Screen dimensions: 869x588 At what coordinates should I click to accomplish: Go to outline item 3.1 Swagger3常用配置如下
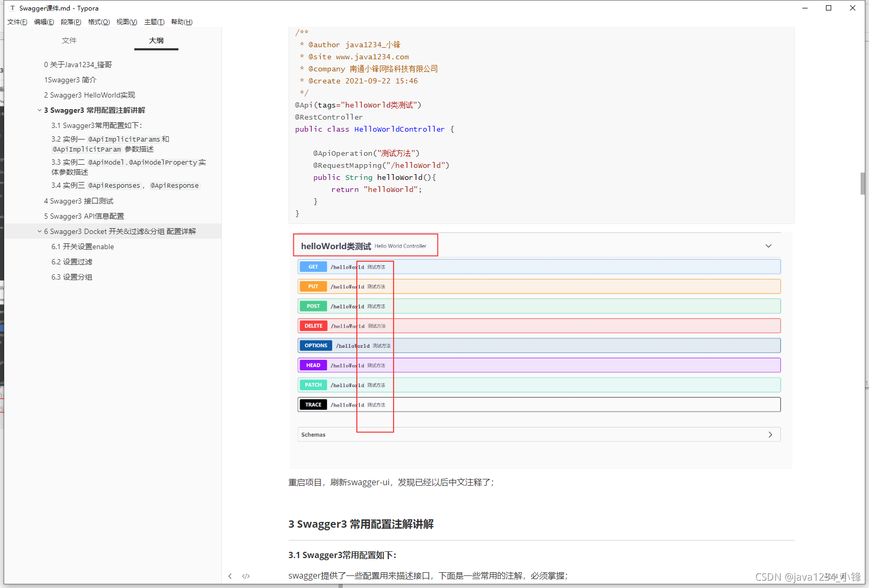[x=97, y=125]
